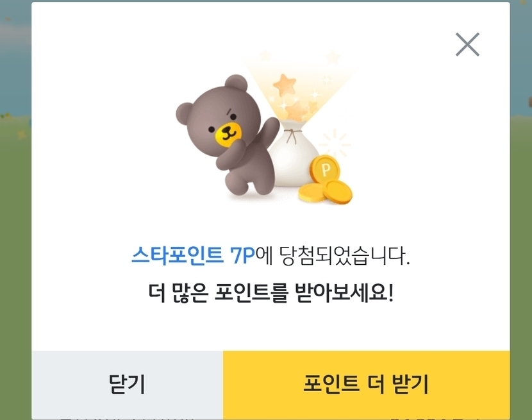Choose the yellow 포인트 더 받기 button
Viewport: 532px width, 420px height.
point(366,384)
